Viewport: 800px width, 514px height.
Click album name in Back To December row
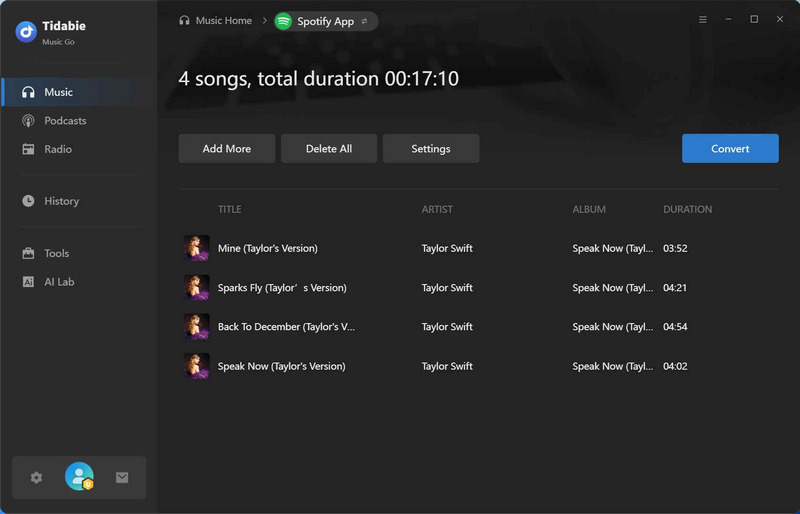click(612, 327)
